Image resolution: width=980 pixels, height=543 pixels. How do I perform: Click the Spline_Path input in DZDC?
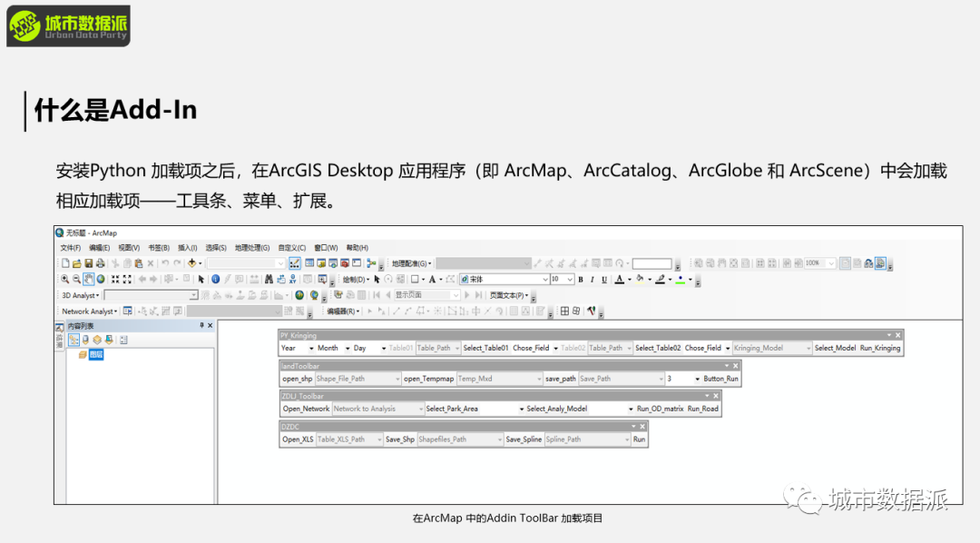coord(587,439)
